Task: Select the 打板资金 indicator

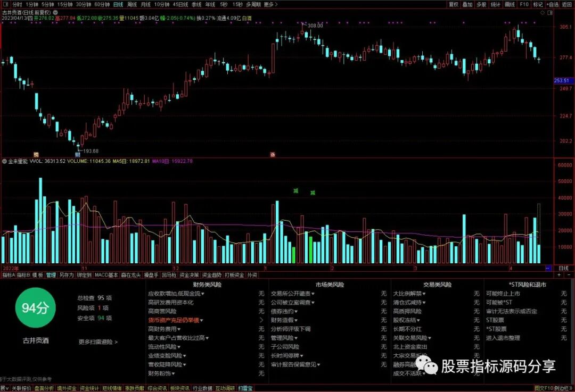Action: 234,275
